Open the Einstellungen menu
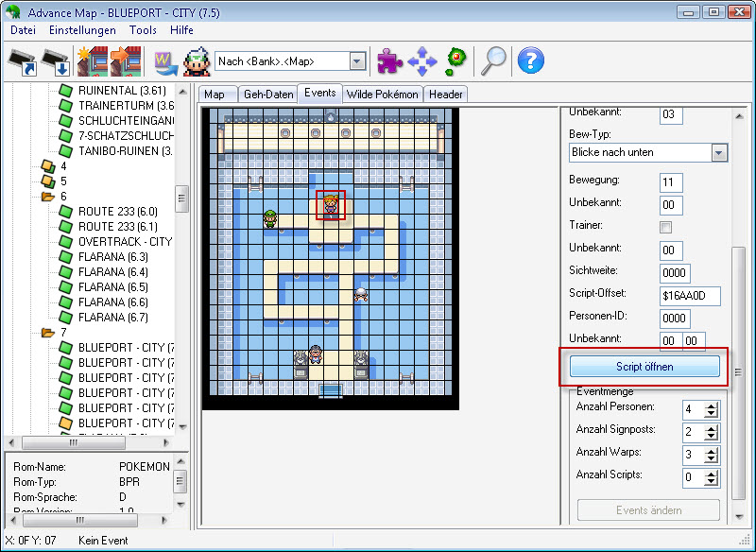 pyautogui.click(x=82, y=30)
